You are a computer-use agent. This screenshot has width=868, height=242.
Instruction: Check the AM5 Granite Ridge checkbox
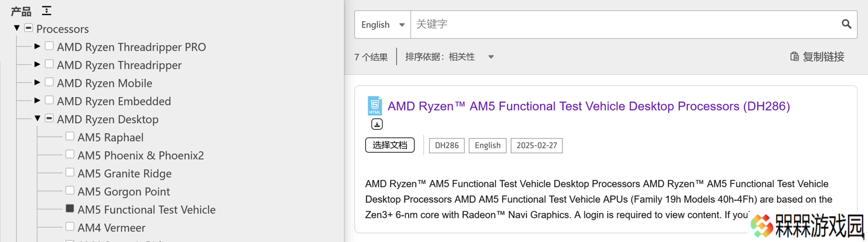[70, 173]
